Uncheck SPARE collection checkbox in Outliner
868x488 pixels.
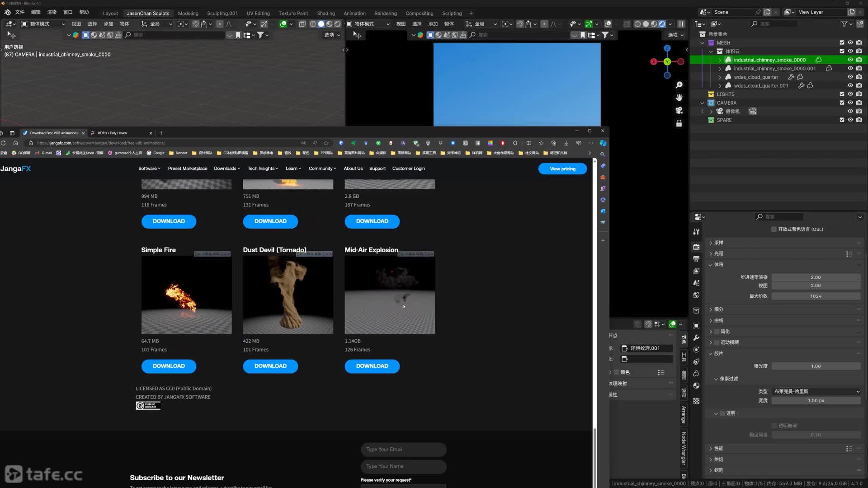(x=842, y=120)
